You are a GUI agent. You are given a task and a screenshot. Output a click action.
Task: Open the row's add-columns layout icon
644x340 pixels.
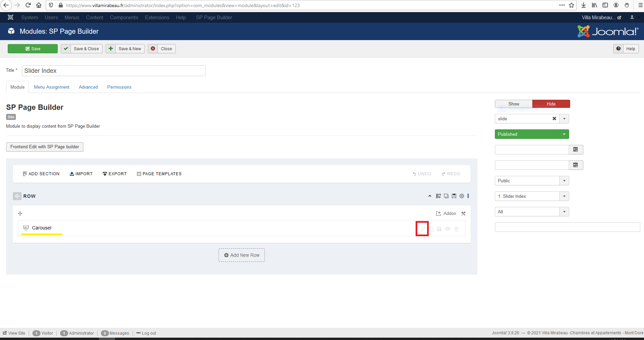[438, 196]
